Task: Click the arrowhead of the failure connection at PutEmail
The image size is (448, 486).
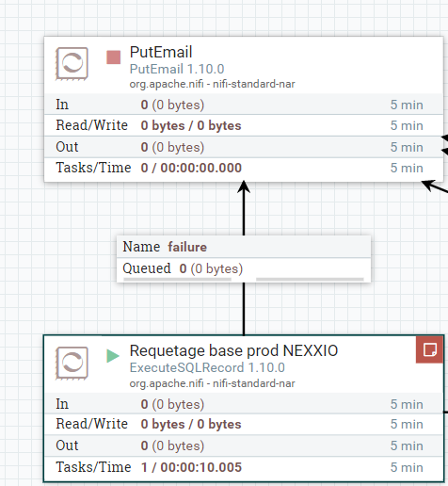Action: pos(244,186)
